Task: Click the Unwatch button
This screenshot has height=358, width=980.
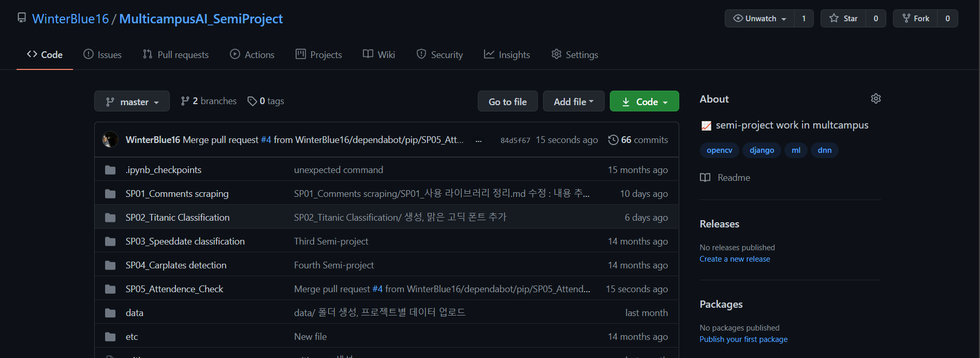Action: (x=759, y=18)
